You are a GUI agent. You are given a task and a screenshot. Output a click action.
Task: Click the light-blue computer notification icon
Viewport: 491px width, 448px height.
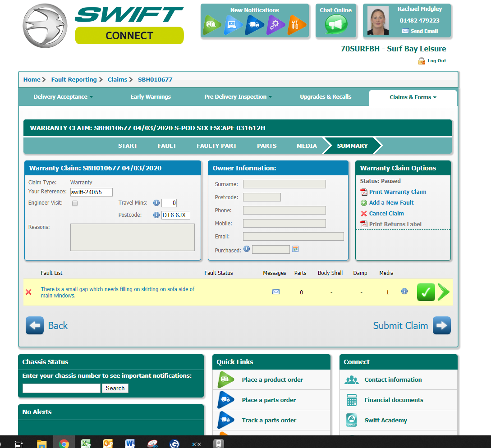pos(233,25)
